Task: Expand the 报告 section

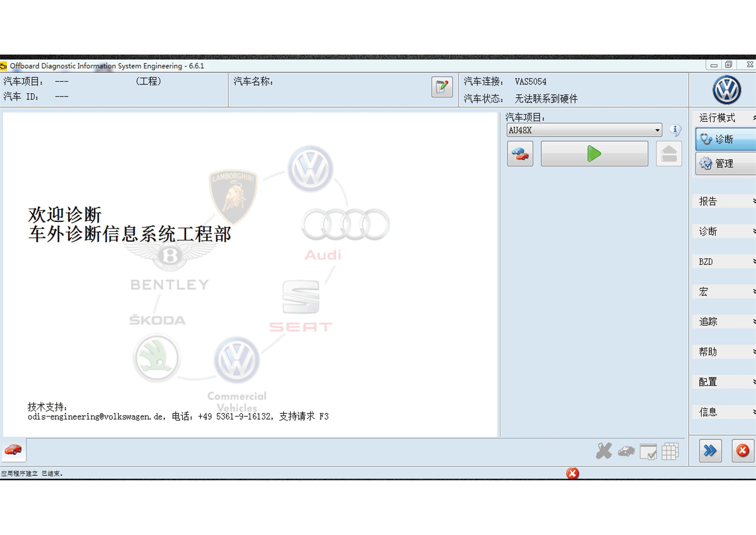Action: [724, 201]
